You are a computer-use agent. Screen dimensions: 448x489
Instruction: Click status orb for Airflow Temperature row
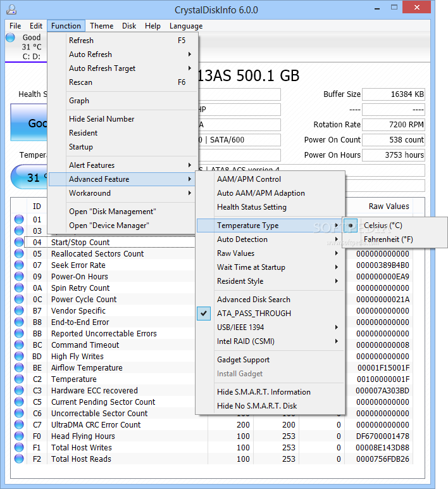(x=19, y=367)
